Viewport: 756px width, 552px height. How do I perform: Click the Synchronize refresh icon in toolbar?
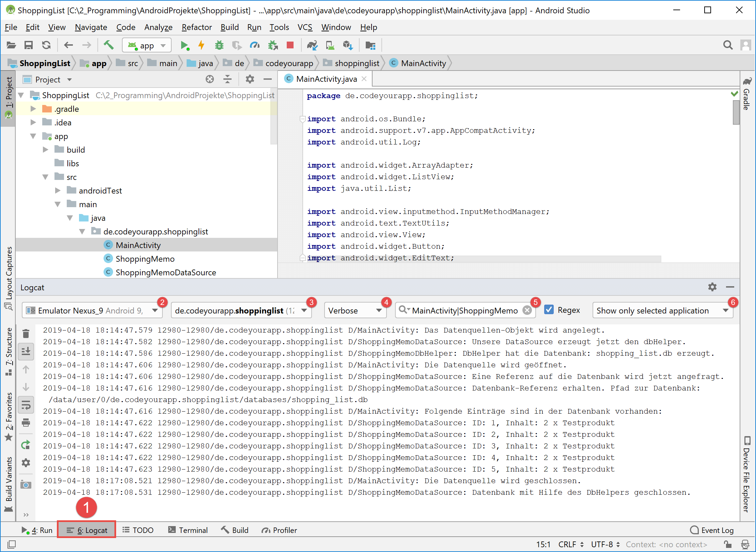46,45
